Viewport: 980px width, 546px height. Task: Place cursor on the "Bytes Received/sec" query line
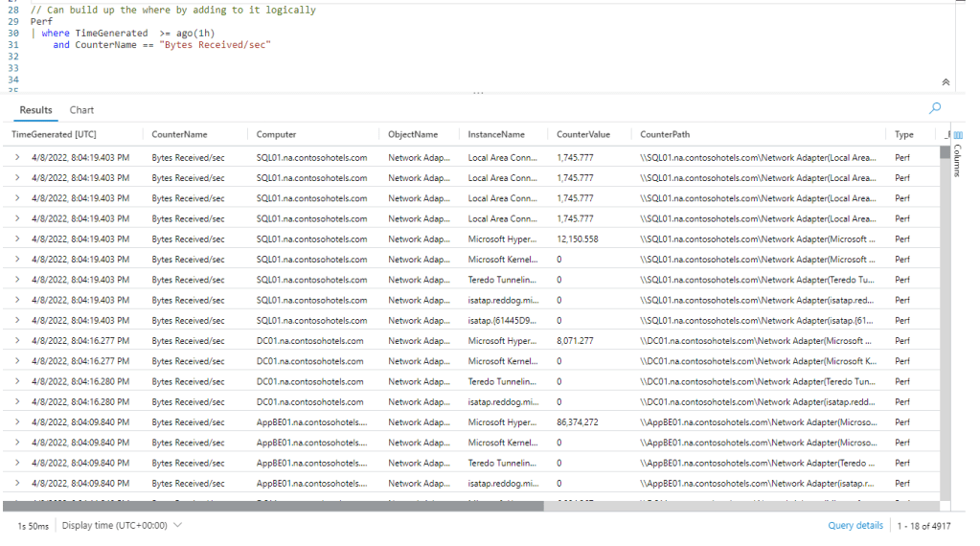click(x=163, y=45)
